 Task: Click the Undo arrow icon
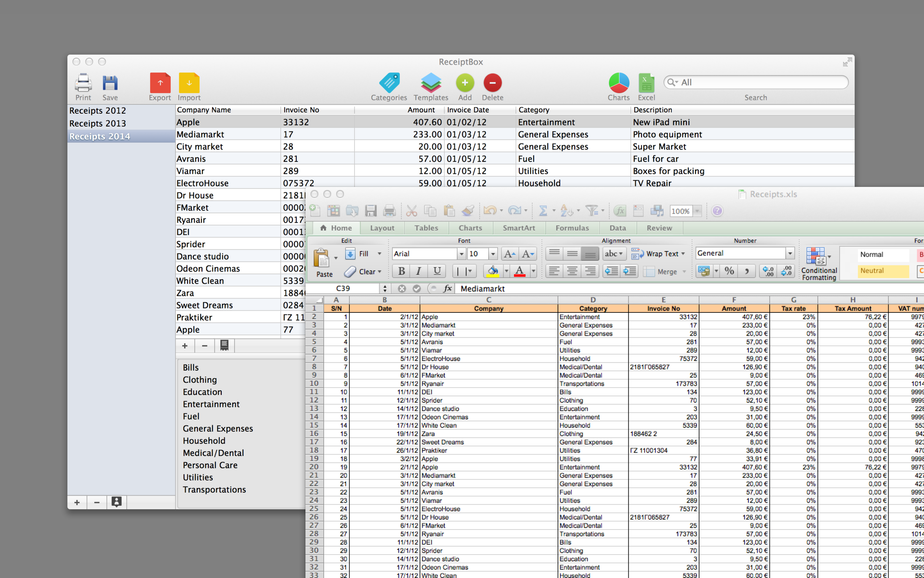pyautogui.click(x=490, y=210)
